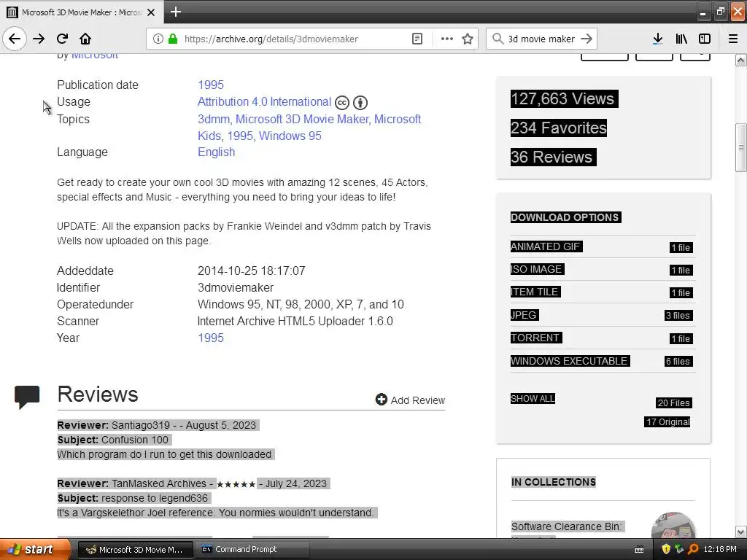Toggle reader view icon in address bar
Viewport: 747px width, 560px height.
coord(417,39)
